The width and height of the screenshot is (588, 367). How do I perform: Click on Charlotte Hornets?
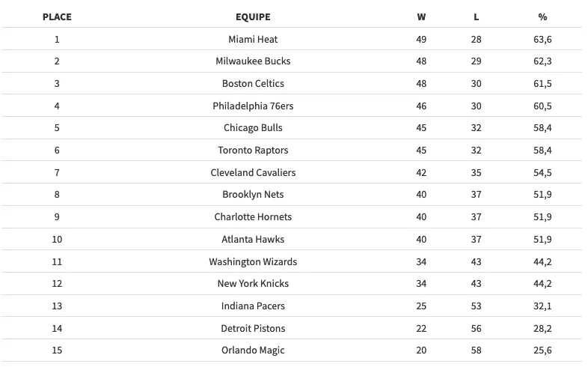pyautogui.click(x=253, y=217)
